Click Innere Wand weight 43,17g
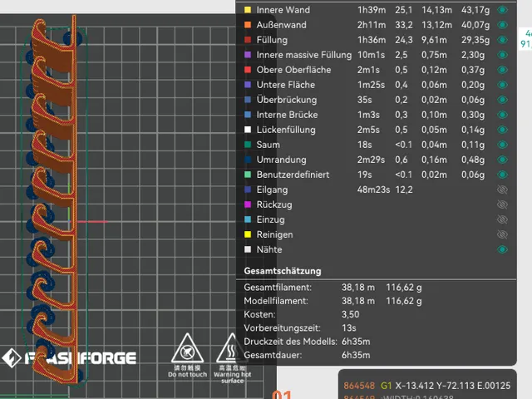 tap(475, 10)
